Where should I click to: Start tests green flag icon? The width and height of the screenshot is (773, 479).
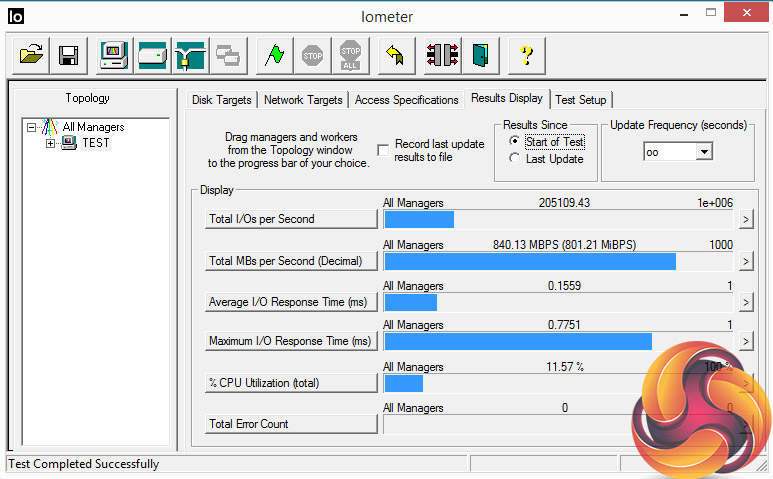[275, 55]
